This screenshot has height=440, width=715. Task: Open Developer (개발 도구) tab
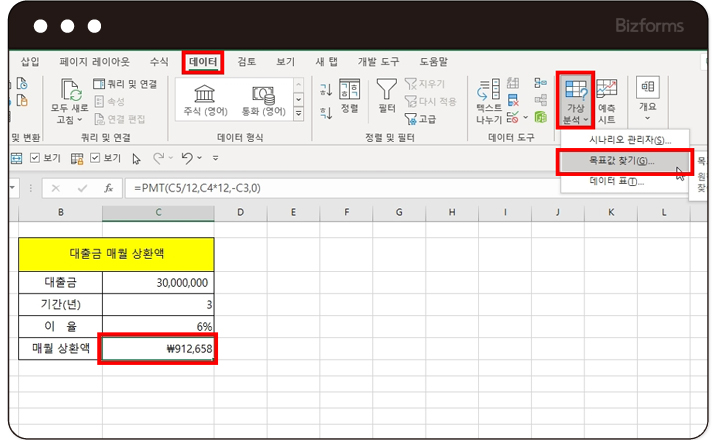tap(378, 62)
